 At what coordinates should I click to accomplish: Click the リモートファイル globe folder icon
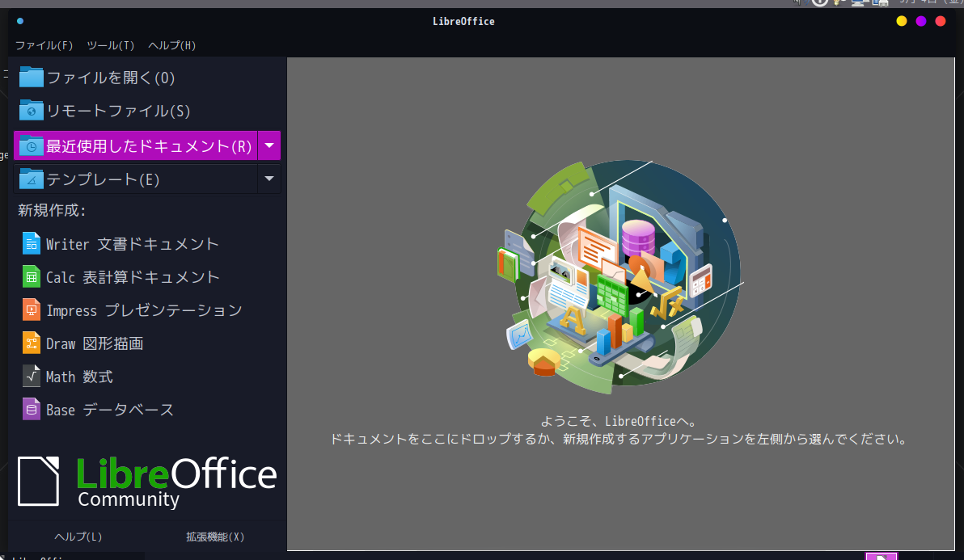click(x=31, y=111)
